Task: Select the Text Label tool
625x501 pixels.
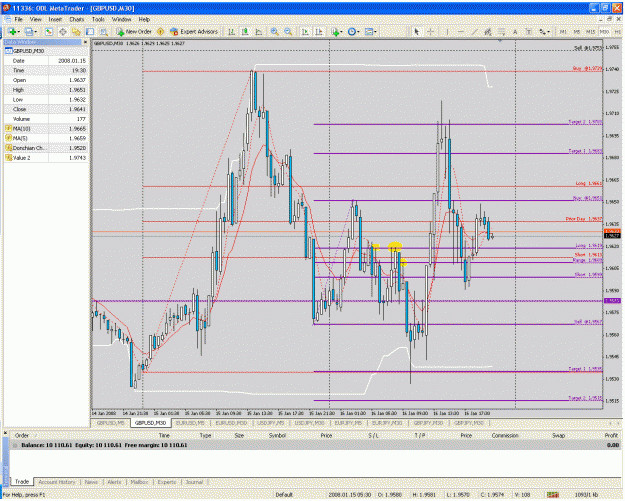Action: [529, 31]
